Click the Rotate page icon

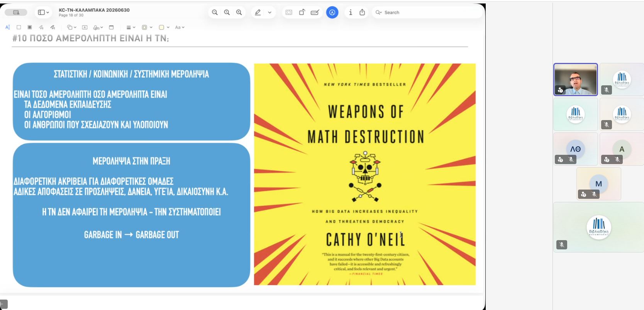[x=302, y=12]
